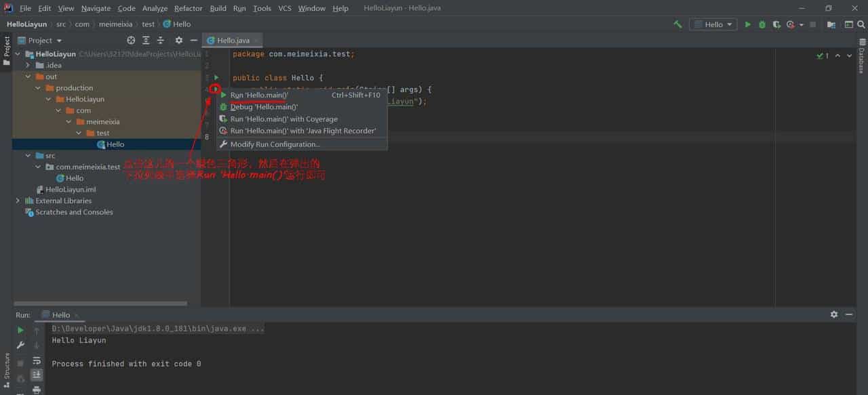Select the Run with Coverage shield icon
Screen dimensions: 868x395
coord(776,24)
